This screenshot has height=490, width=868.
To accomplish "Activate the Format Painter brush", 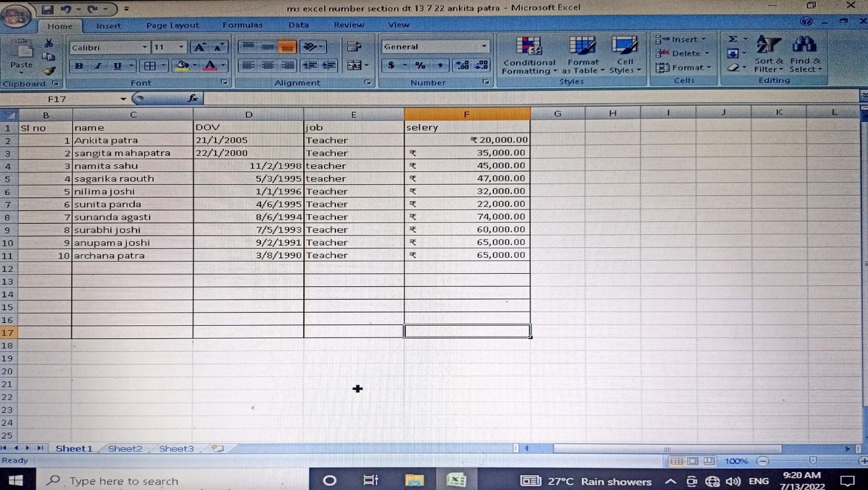I will click(49, 70).
